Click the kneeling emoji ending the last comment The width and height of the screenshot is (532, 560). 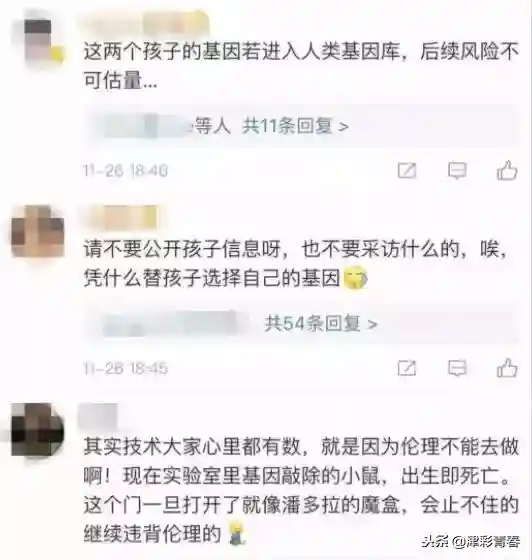tap(237, 533)
